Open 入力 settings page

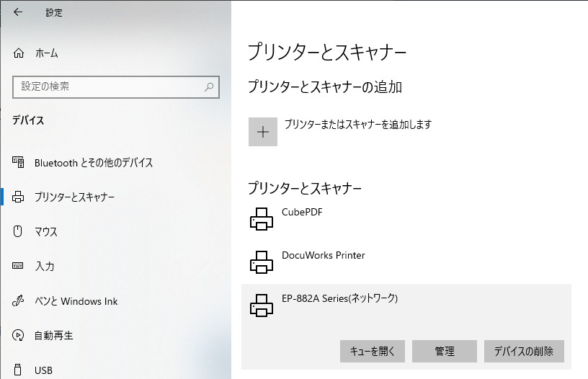tap(45, 266)
